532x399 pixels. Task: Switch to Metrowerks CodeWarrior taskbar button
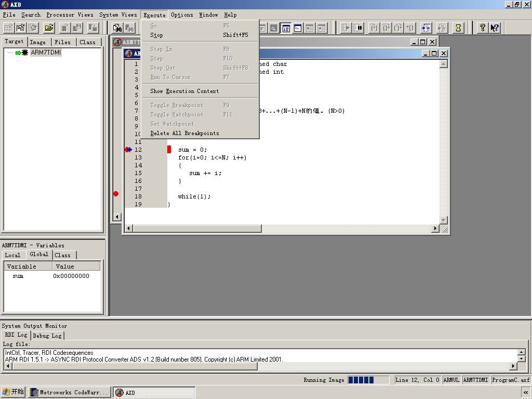[x=70, y=392]
